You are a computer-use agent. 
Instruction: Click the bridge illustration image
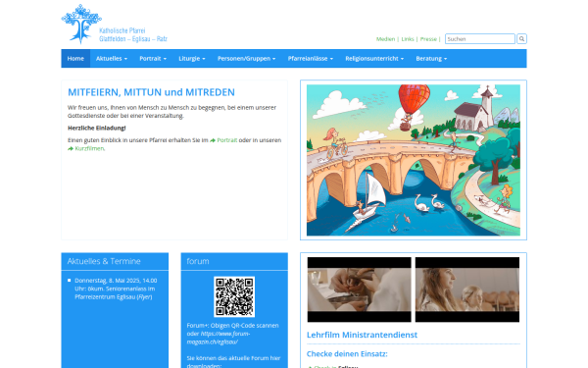[414, 160]
